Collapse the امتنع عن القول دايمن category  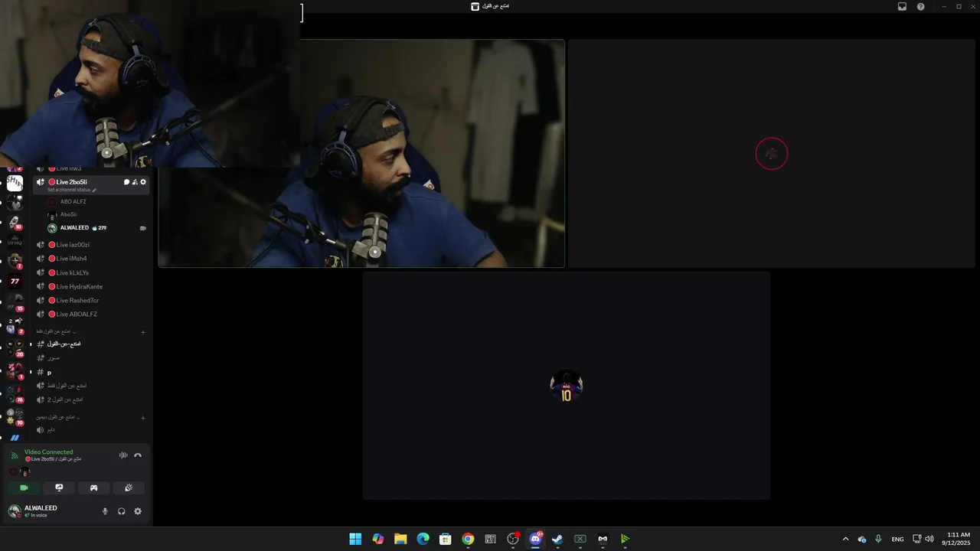[x=57, y=417]
